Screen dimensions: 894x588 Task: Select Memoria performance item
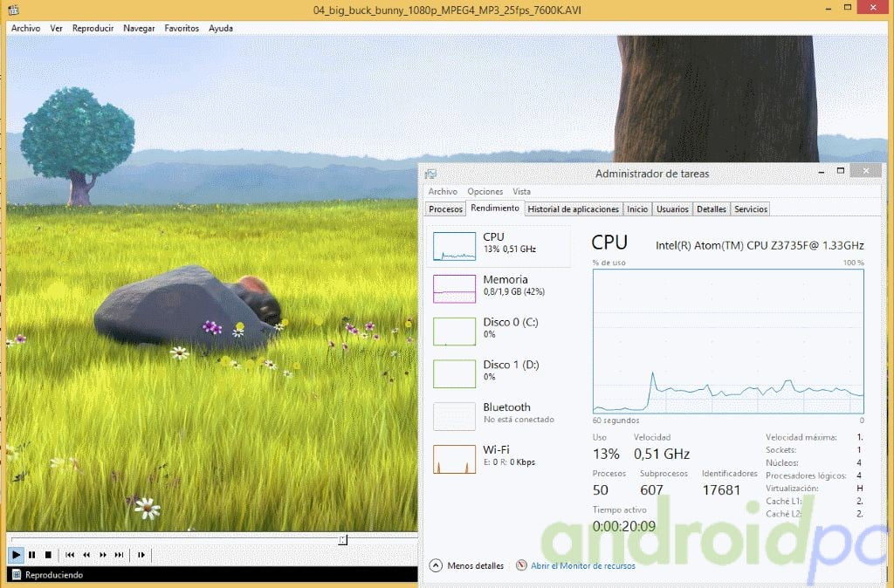point(499,288)
